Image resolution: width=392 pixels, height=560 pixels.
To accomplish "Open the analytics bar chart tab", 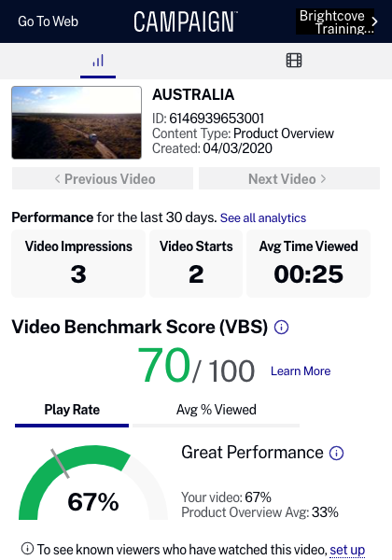I will 98,61.
